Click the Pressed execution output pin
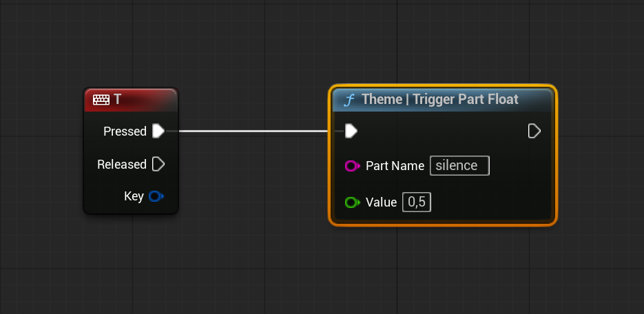The image size is (644, 314). (158, 132)
